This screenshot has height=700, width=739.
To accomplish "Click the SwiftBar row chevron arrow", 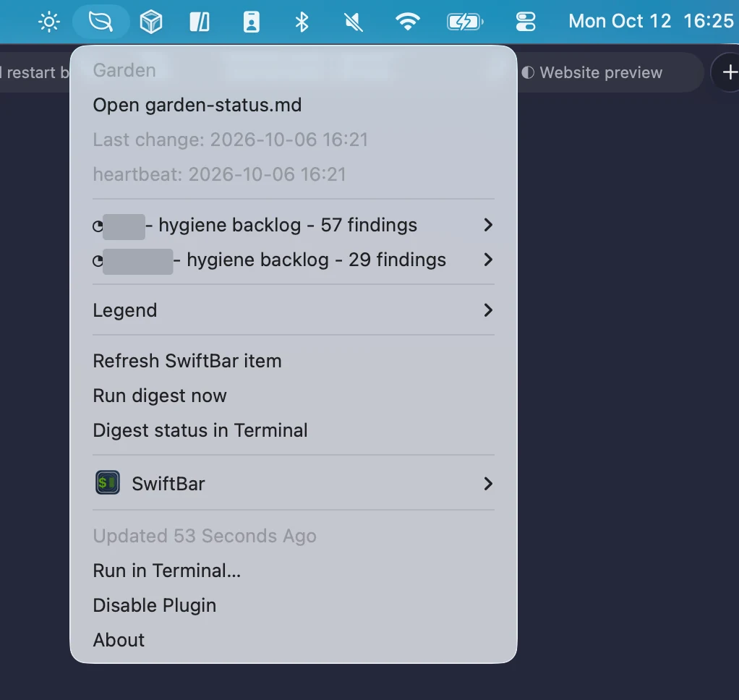I will click(x=488, y=483).
